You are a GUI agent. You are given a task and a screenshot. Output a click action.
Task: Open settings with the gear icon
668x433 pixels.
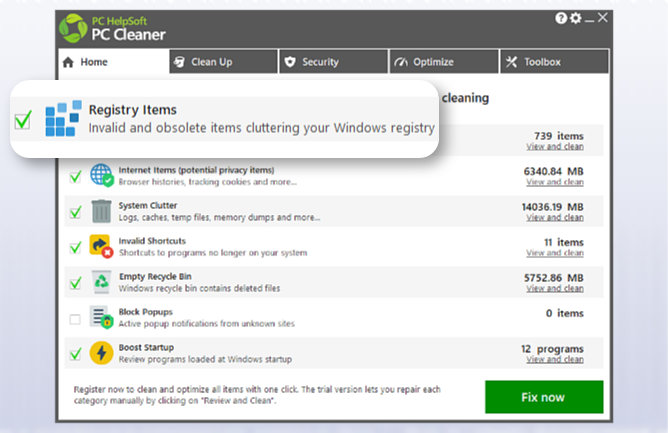[575, 19]
